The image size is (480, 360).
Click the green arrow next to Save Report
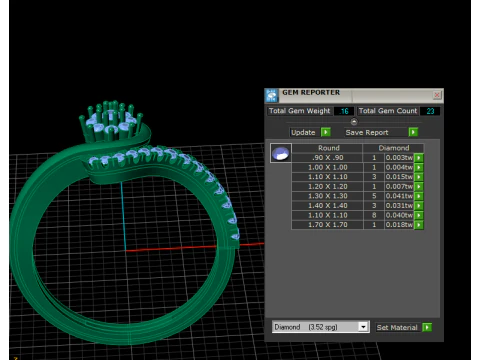coord(413,132)
